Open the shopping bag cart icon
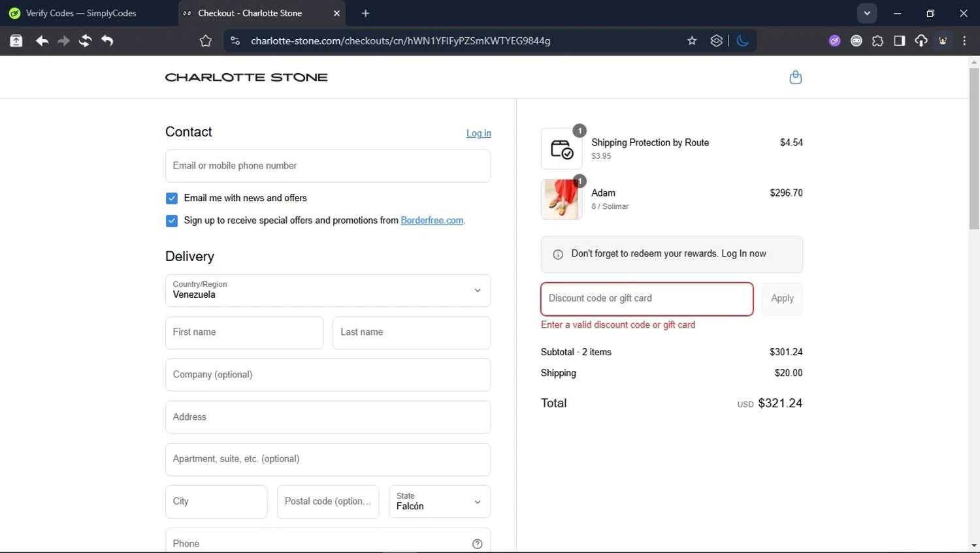The image size is (980, 553). 795,77
